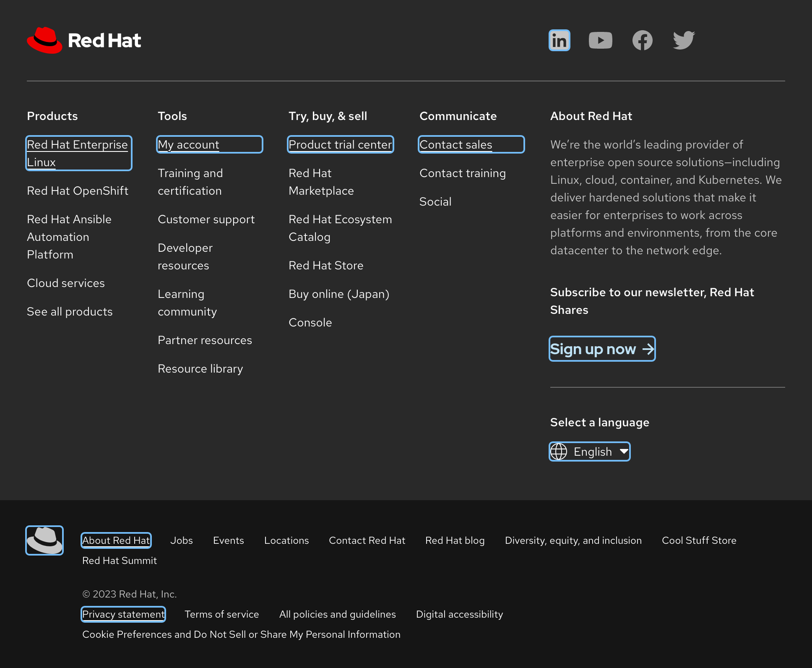Open the Red Hat Ecosystem Catalog
Viewport: 812px width, 668px height.
click(x=340, y=228)
